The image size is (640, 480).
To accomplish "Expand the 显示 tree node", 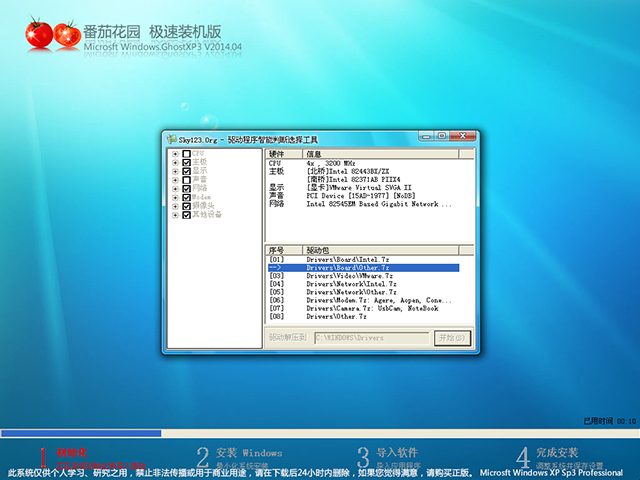I will tap(175, 171).
